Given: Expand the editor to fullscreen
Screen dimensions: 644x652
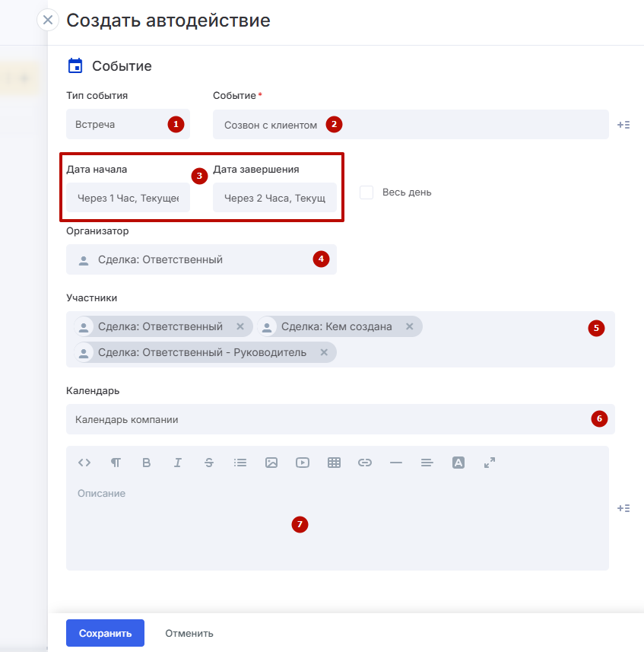Looking at the screenshot, I should point(490,463).
